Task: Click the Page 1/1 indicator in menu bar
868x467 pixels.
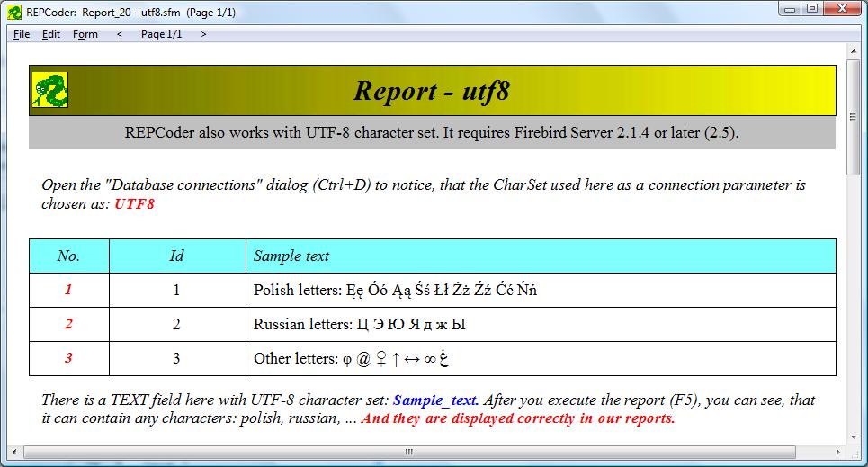Action: click(x=161, y=34)
